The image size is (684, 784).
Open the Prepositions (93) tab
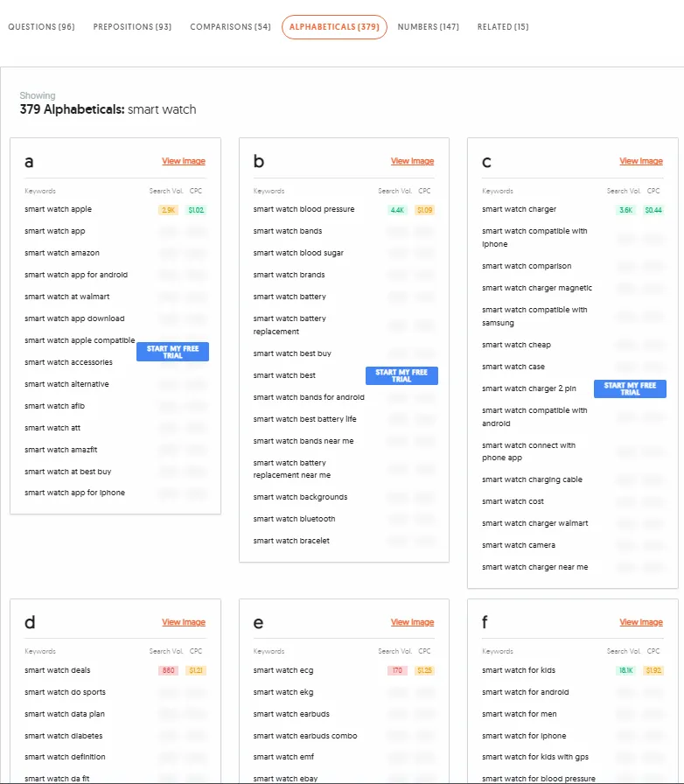[x=132, y=27]
